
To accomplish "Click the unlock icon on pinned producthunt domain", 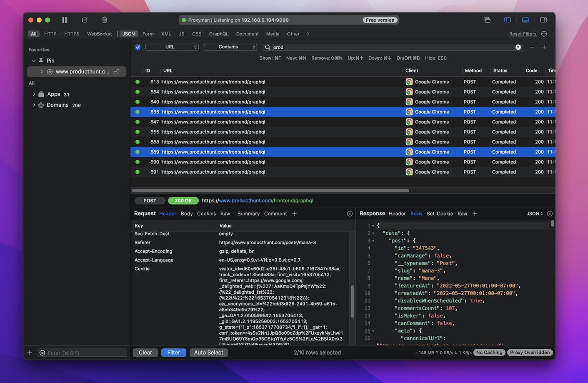I will click(117, 72).
